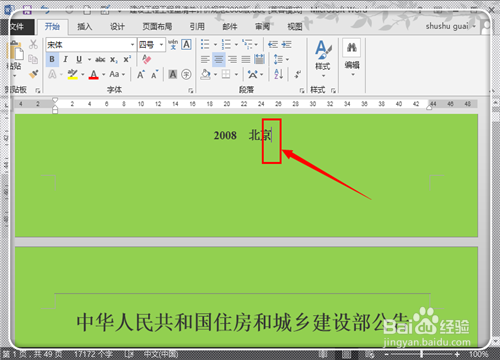Apply red font color
This screenshot has height=360, width=500.
point(94,74)
